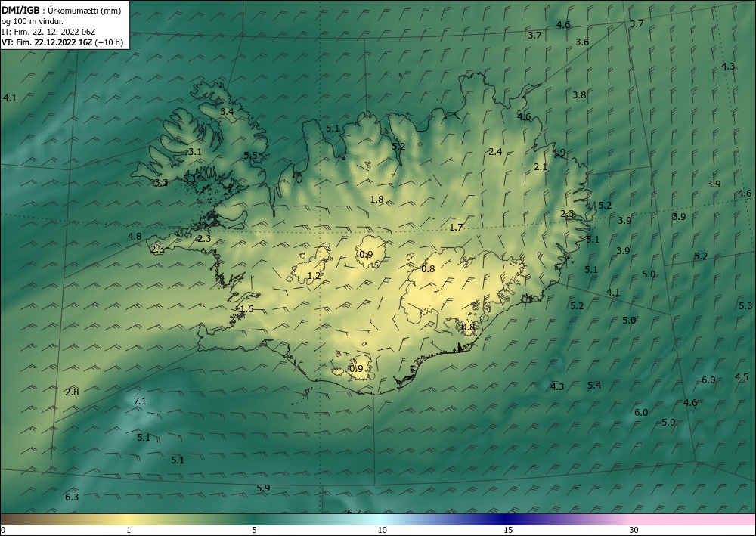Click the 5.3 value on the map
The height and width of the screenshot is (536, 756).
pyautogui.click(x=745, y=305)
